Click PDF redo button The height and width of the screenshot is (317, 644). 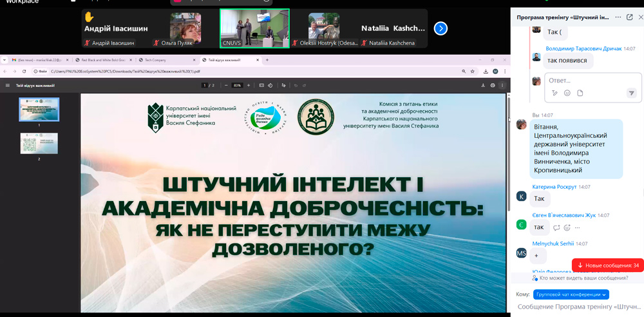click(x=305, y=86)
